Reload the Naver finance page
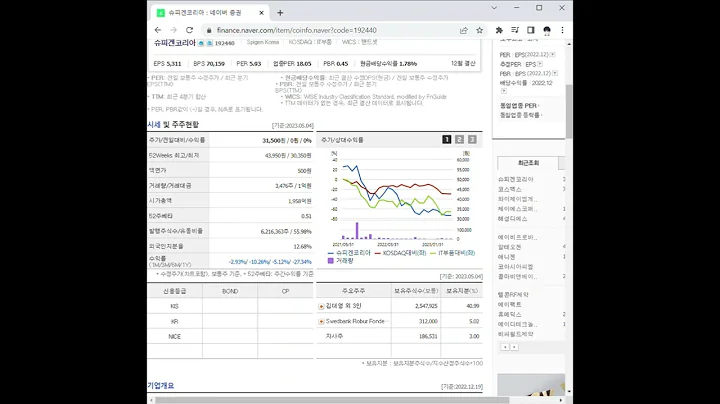This screenshot has width=720, height=404. (189, 30)
